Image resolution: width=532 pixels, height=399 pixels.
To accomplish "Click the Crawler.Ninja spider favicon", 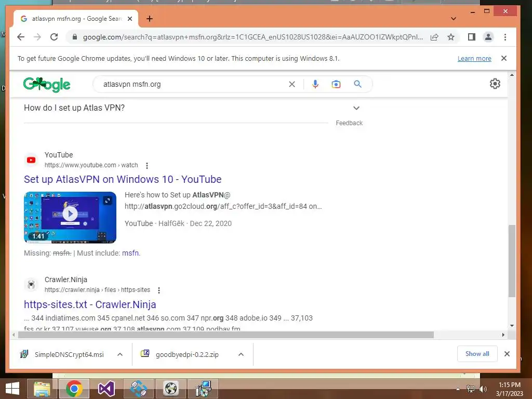I will click(x=31, y=284).
